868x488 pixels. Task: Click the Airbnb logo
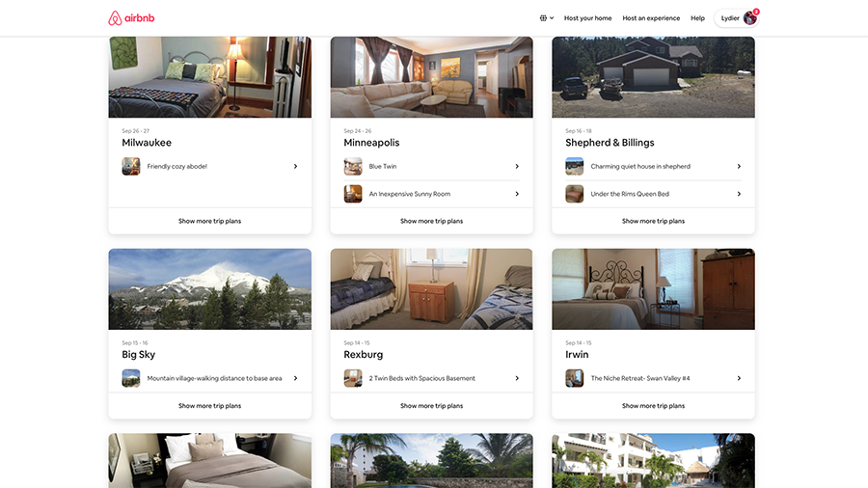pos(131,18)
